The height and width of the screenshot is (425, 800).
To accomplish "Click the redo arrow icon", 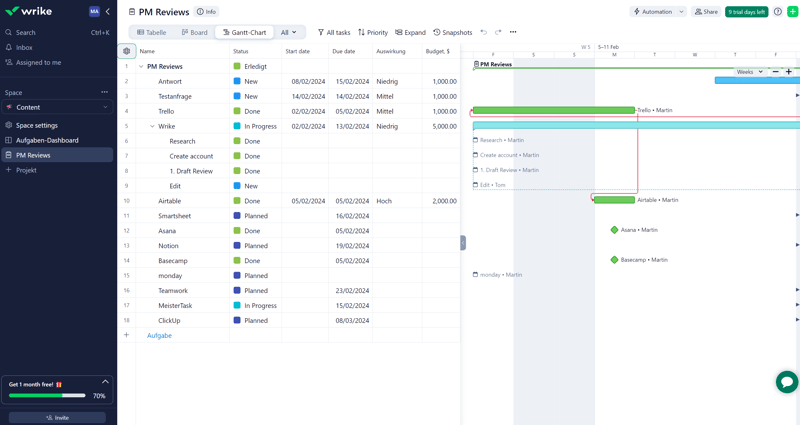I will click(498, 32).
